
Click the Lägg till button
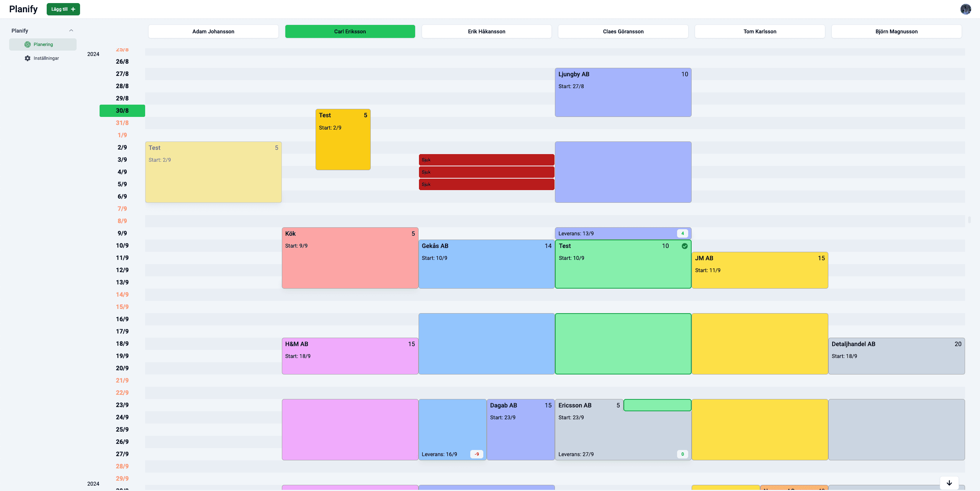click(63, 9)
